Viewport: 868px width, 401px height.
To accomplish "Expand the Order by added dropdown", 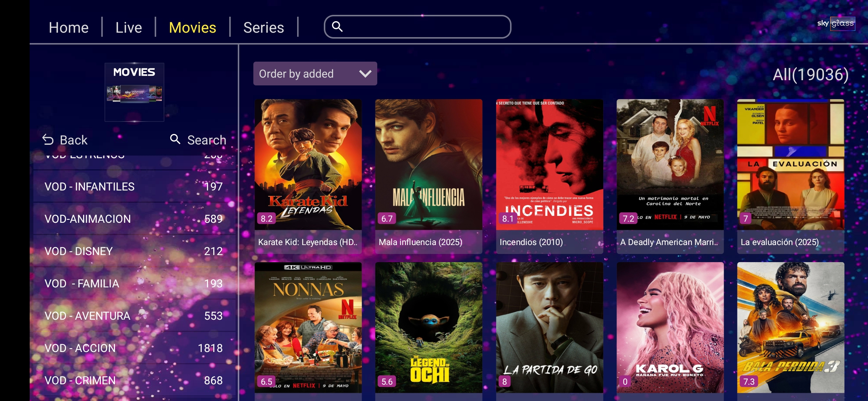I will pos(315,74).
